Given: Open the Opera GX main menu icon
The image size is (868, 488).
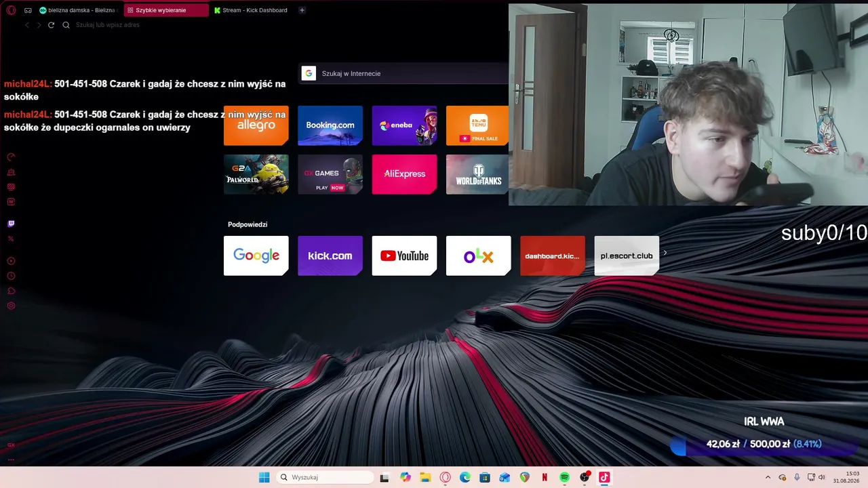Looking at the screenshot, I should click(11, 10).
